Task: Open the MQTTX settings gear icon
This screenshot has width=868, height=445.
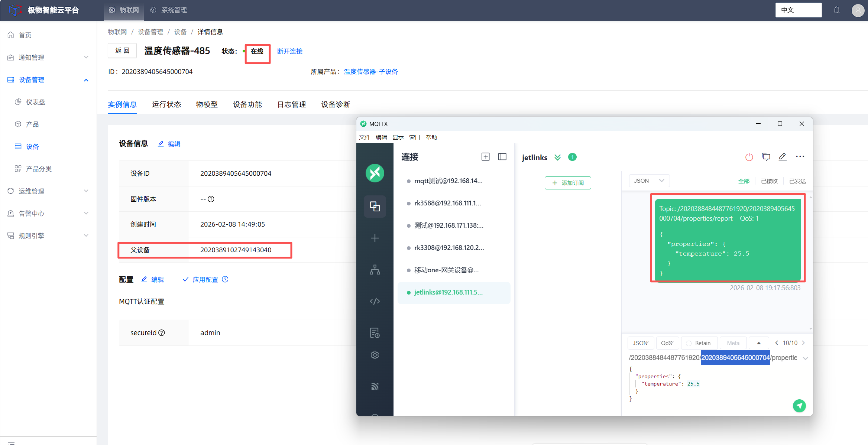Action: point(375,355)
